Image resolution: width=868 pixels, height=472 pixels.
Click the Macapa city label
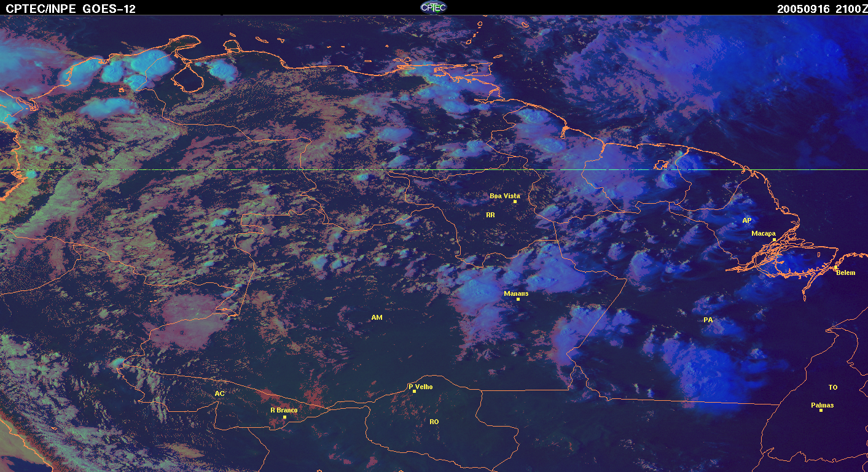click(764, 233)
